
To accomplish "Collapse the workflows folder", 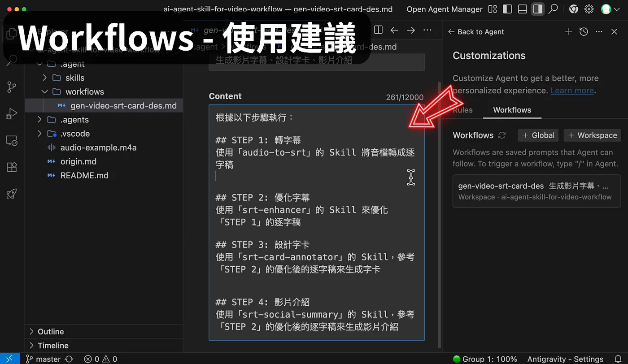I will coord(44,92).
